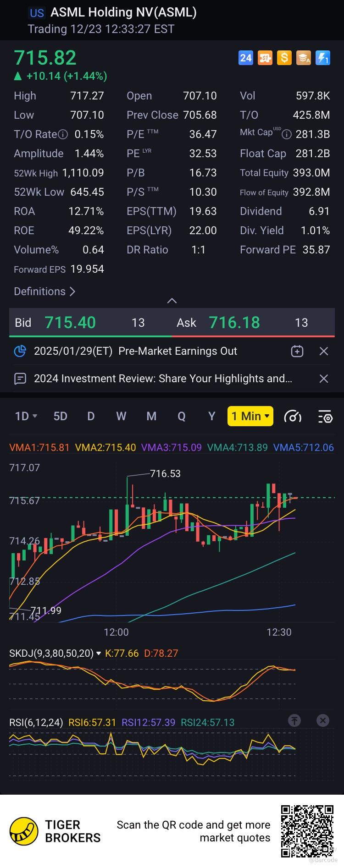Tap the yellow dollar sign badge icon
Viewport: 344px width, 868px height.
pyautogui.click(x=284, y=58)
